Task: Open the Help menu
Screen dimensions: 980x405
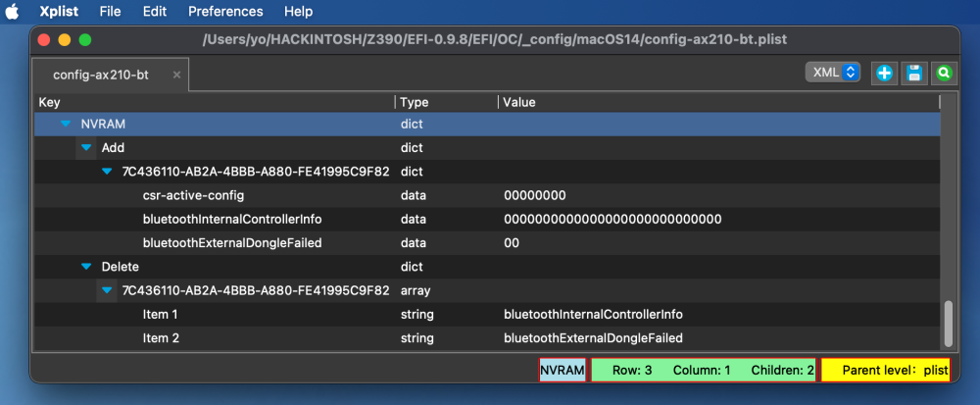Action: click(x=299, y=11)
